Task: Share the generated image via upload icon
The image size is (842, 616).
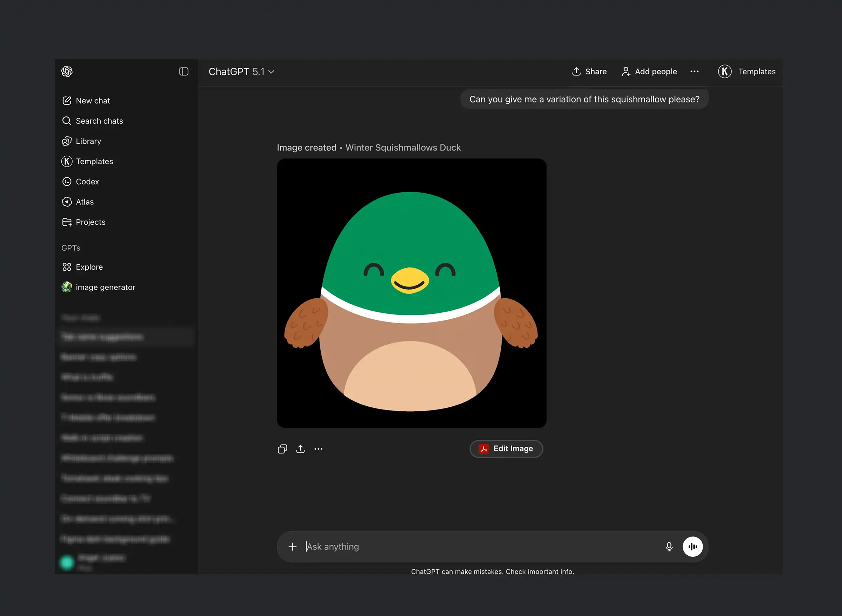Action: (x=300, y=449)
